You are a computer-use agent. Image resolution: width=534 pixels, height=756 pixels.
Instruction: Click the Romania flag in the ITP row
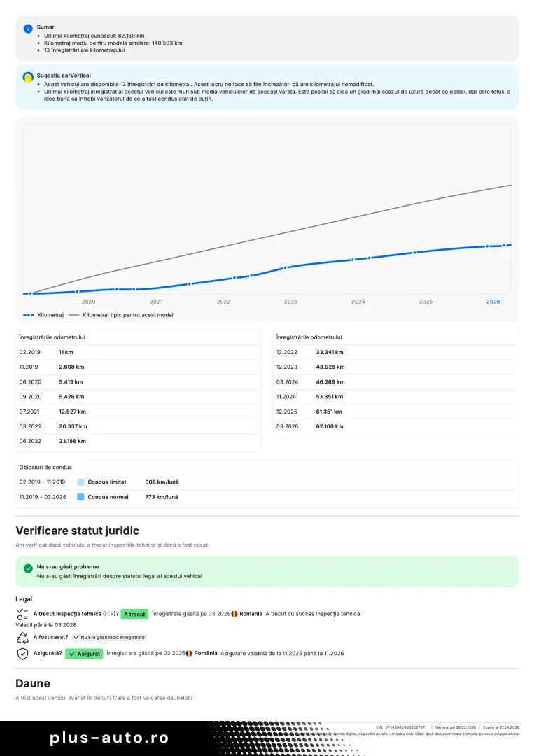point(234,614)
